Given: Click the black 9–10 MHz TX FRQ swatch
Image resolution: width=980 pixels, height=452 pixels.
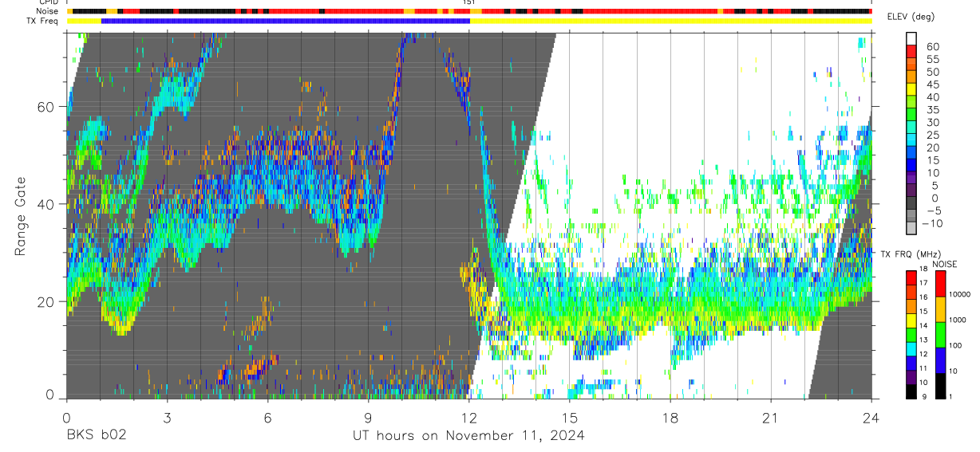Looking at the screenshot, I should [911, 391].
